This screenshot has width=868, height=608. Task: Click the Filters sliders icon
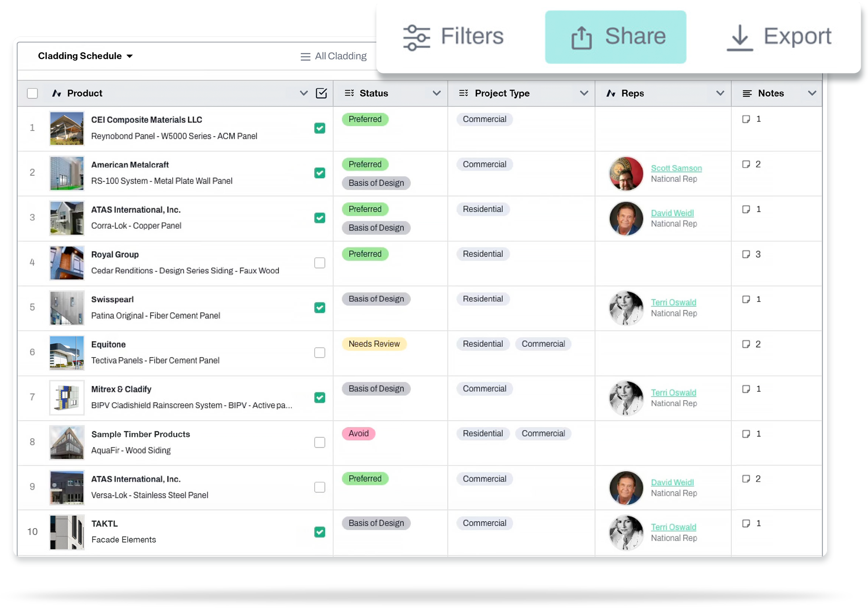pos(416,38)
